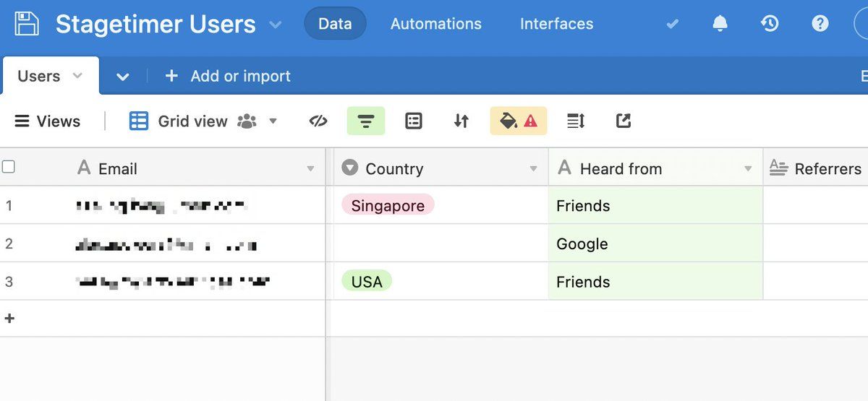Click the filter icon in toolbar

[366, 121]
